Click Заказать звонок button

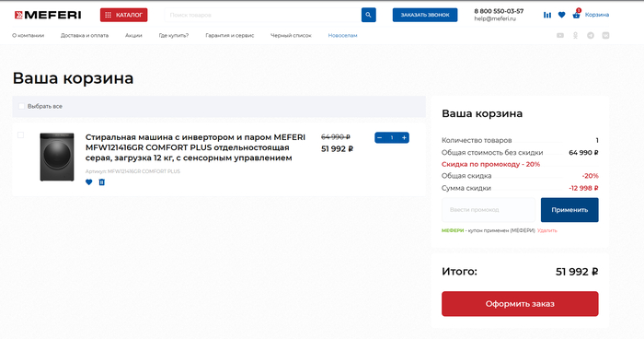[425, 15]
